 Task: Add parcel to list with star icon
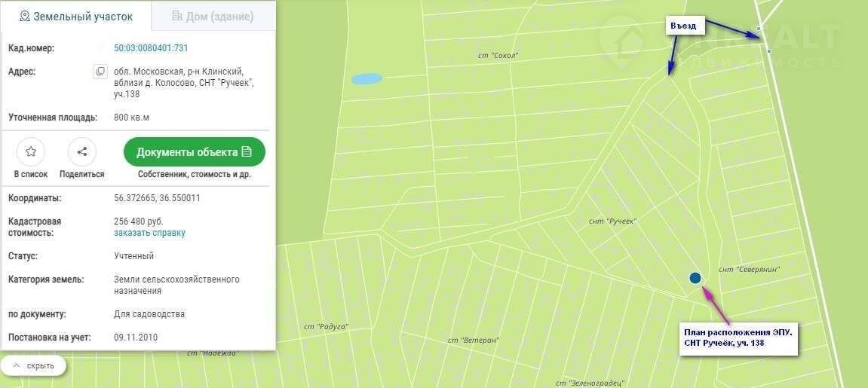click(31, 151)
